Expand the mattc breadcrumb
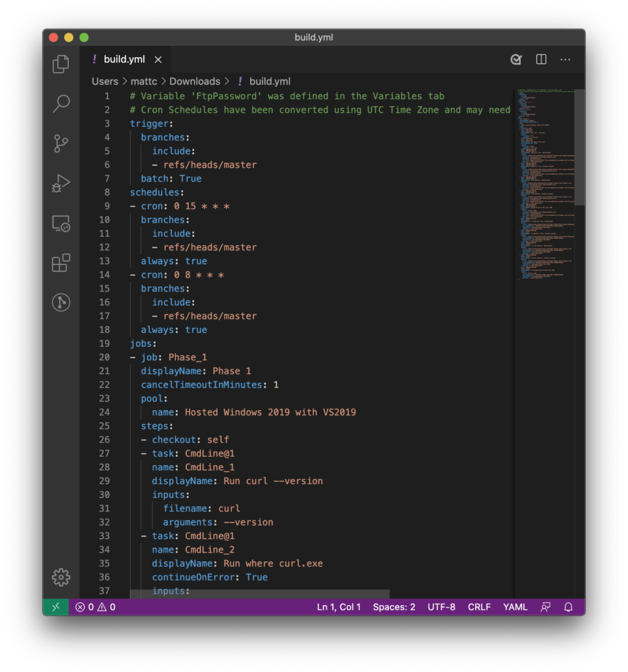This screenshot has width=628, height=672. point(144,81)
